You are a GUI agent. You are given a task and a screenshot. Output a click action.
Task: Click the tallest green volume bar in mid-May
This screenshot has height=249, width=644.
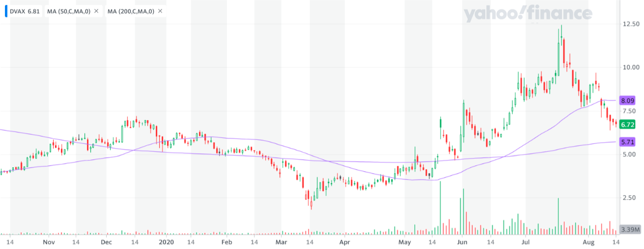pos(440,208)
